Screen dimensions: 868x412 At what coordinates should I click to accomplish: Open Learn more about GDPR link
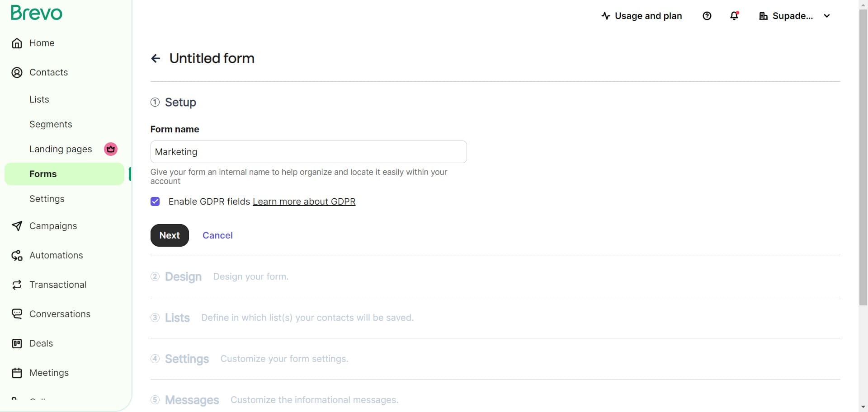coord(304,201)
